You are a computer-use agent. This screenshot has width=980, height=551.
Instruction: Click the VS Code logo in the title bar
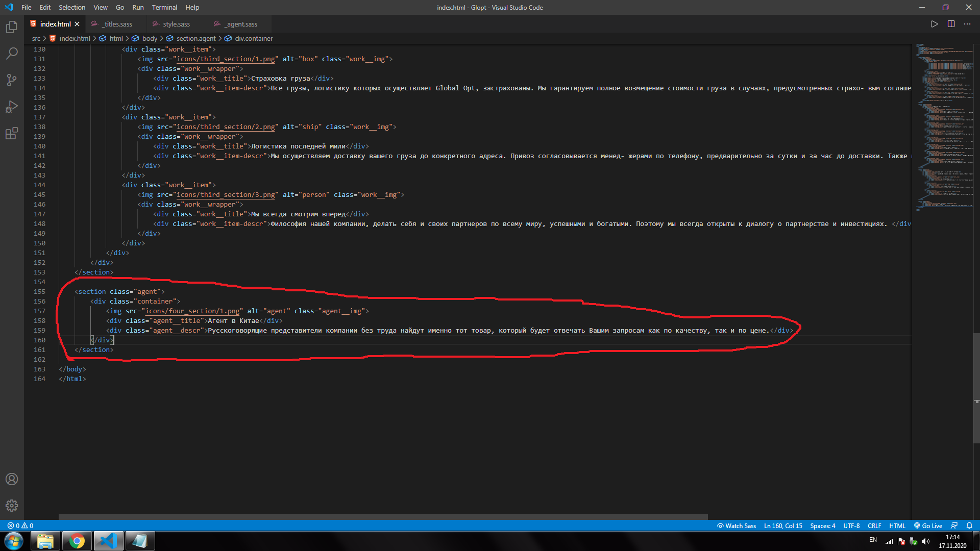9,7
